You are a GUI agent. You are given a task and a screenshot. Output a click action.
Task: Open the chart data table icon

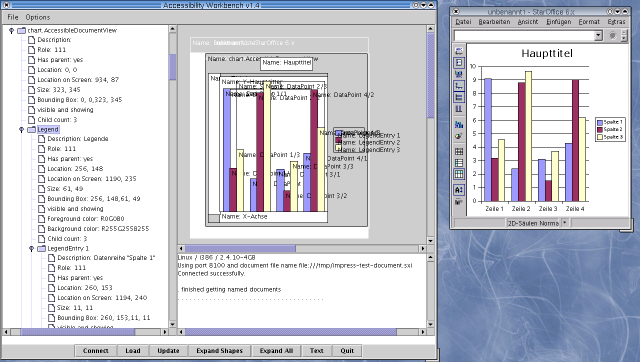pos(459,151)
